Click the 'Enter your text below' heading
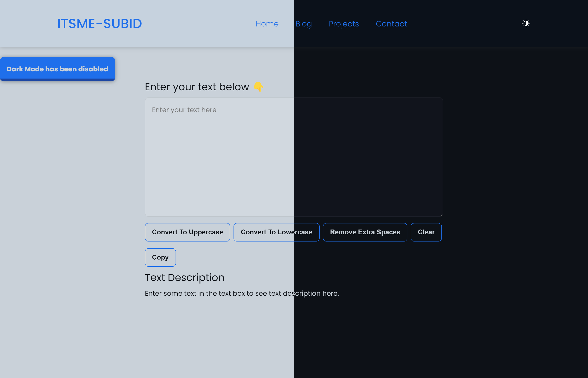The image size is (588, 378). pyautogui.click(x=197, y=87)
